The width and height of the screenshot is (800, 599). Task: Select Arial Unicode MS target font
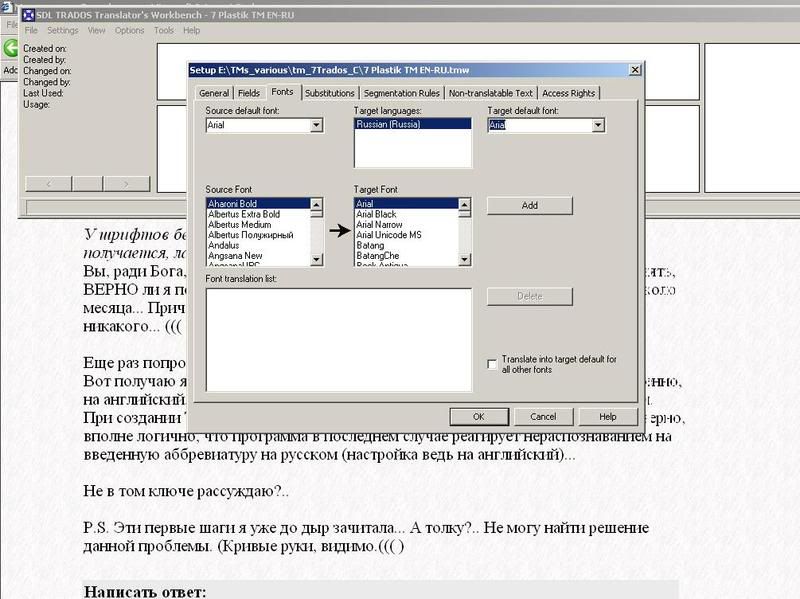click(407, 235)
